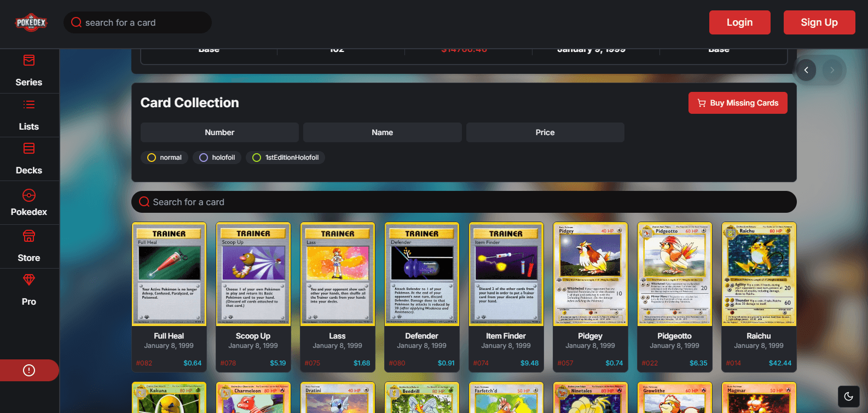
Task: Click the Login button
Action: pos(740,22)
